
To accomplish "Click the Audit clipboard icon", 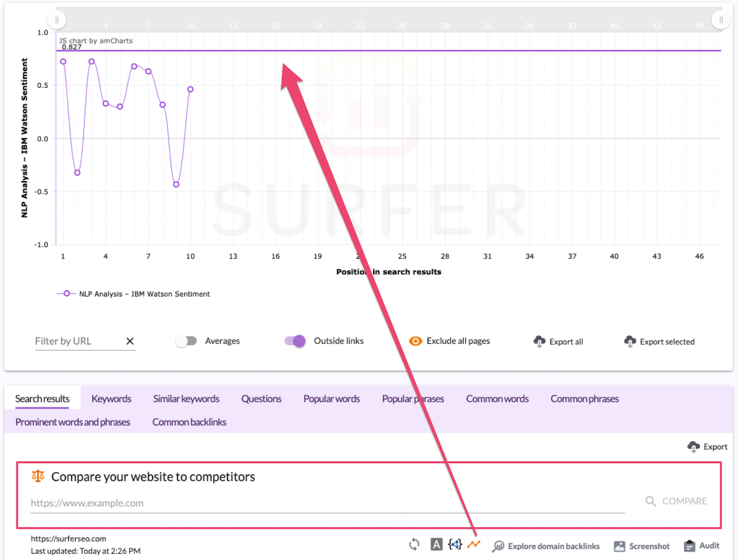I will (x=690, y=546).
